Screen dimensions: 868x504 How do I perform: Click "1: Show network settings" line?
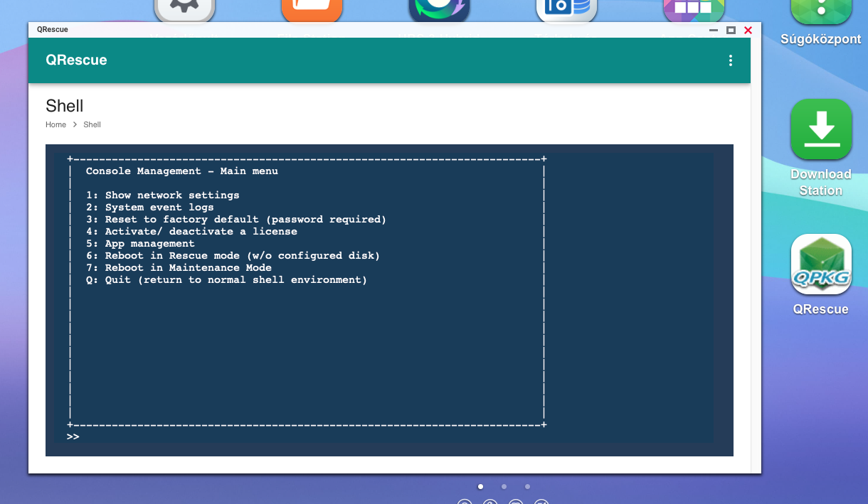[163, 195]
